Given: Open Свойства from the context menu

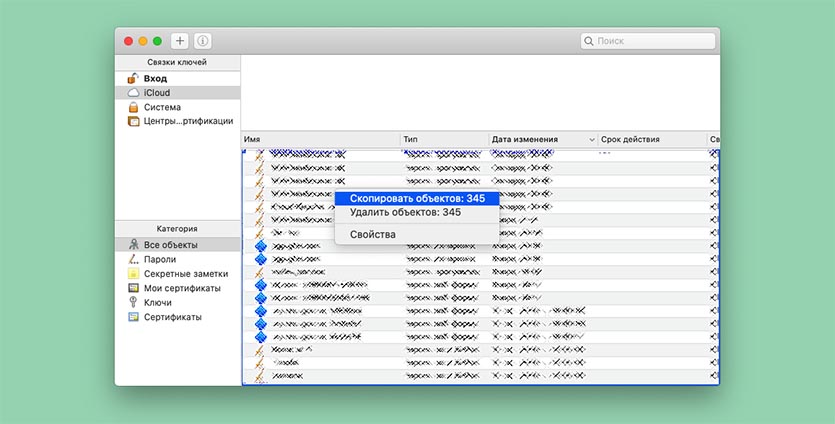Looking at the screenshot, I should point(372,235).
